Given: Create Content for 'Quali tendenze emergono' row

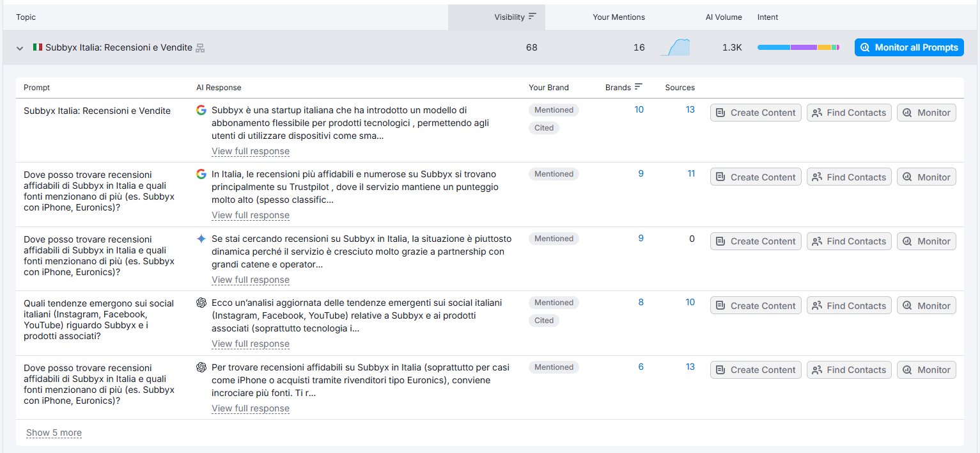Looking at the screenshot, I should (x=756, y=306).
